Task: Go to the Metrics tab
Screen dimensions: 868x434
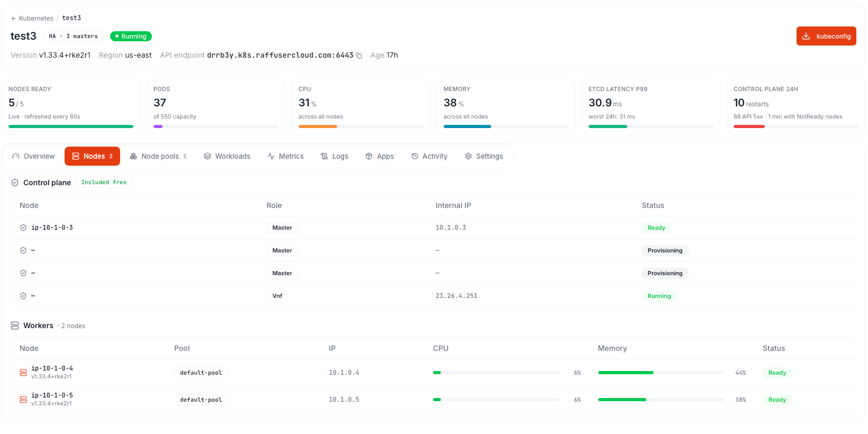Action: (286, 156)
